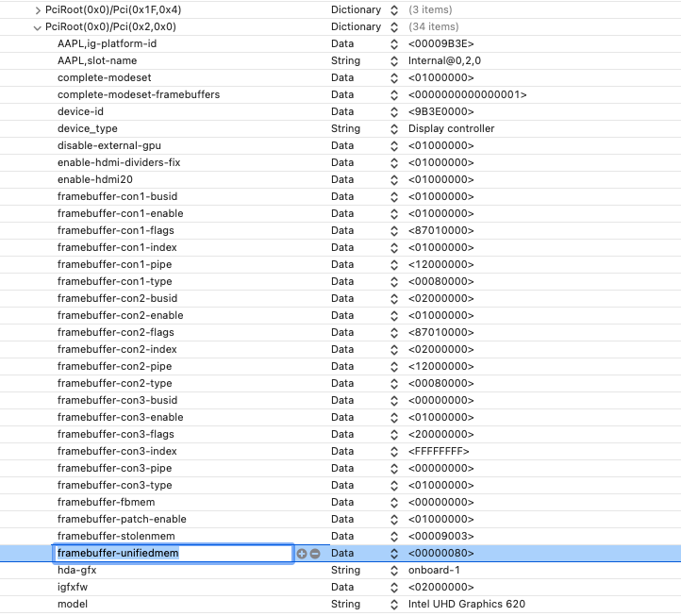Select the device-id key row
Screen dimensions: 681x616
pyautogui.click(x=340, y=111)
